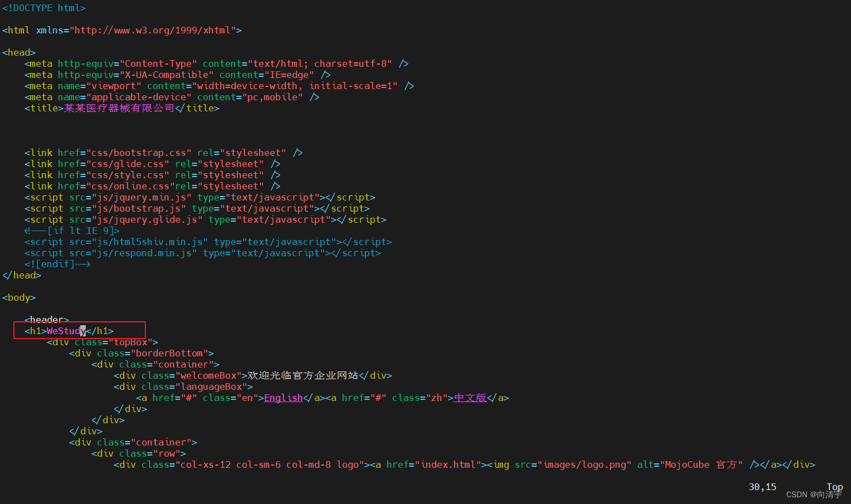The image size is (851, 504).
Task: Click the div class row line
Action: coord(139,453)
